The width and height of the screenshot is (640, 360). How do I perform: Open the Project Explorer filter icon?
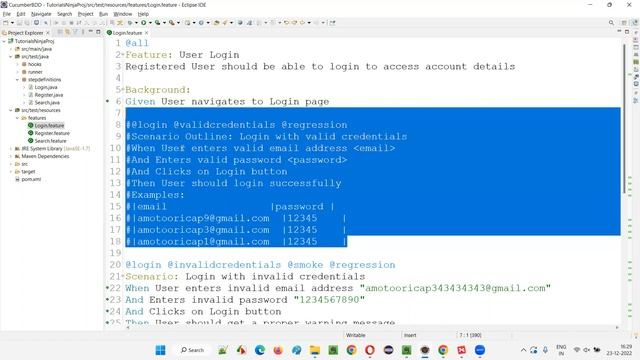pyautogui.click(x=75, y=32)
